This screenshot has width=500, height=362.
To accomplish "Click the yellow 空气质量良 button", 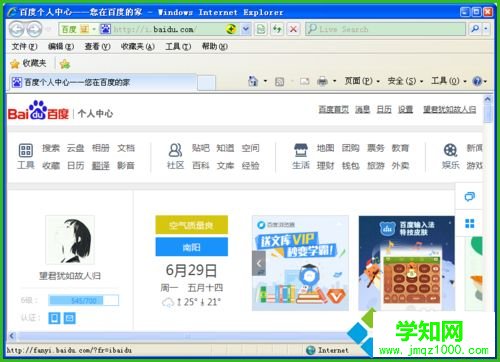I will [192, 225].
